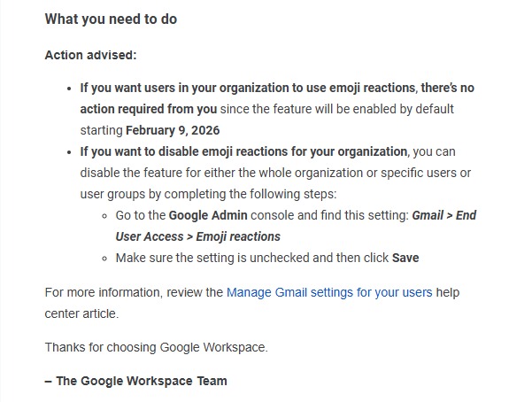Screen dimensions: 532x402
Task: Click the bullet before 'If you want to disable'
Action: tap(69, 152)
